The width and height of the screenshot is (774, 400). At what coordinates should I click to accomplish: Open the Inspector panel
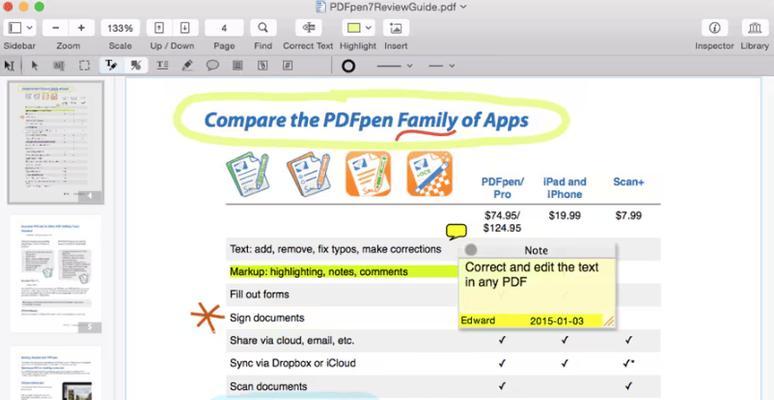[714, 28]
